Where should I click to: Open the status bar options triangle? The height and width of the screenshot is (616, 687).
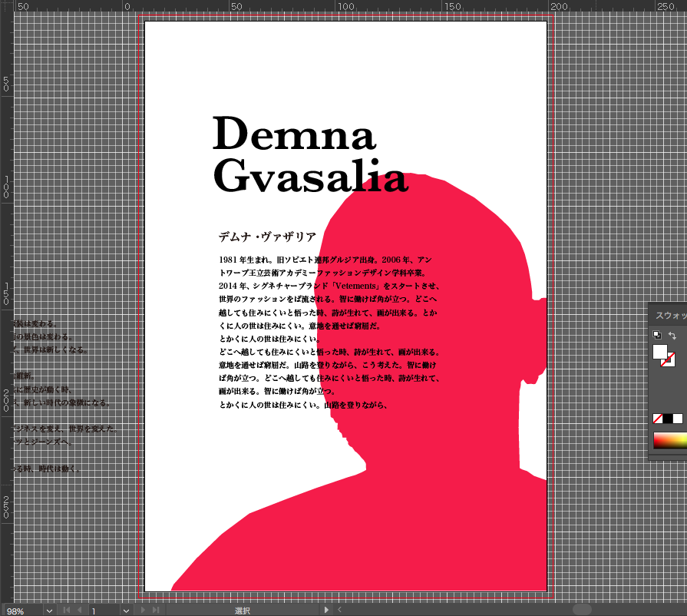click(x=326, y=610)
